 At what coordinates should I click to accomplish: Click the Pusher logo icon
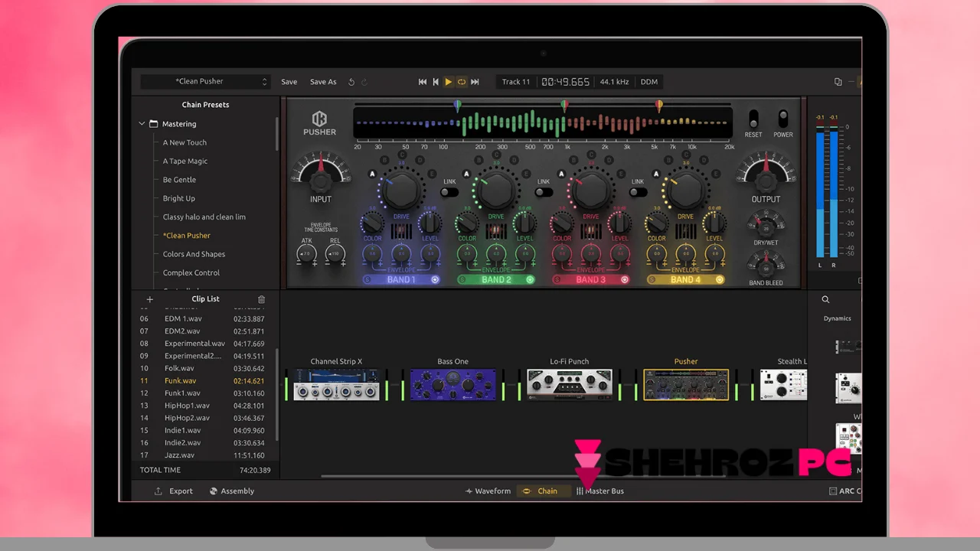(319, 119)
